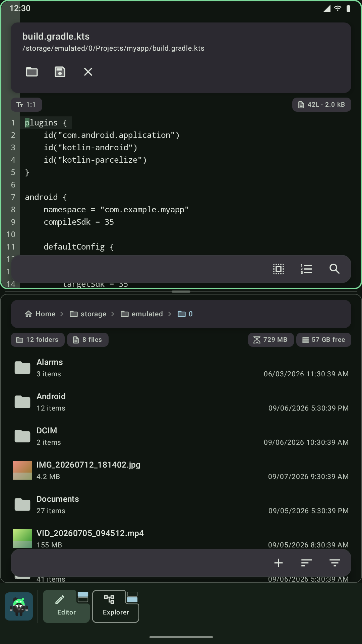Navigate to emulated breadcrumb folder
This screenshot has width=362, height=644.
(142, 314)
